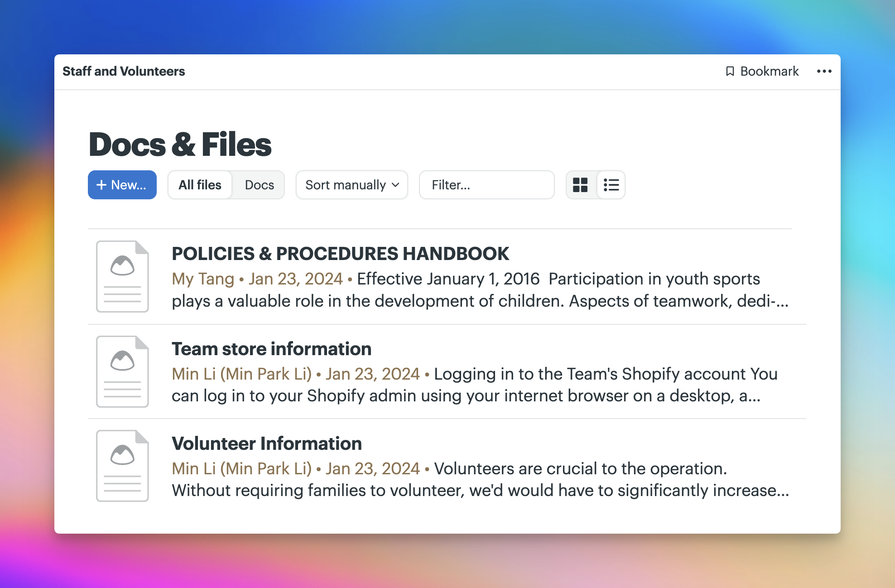Click the Bookmark button
895x588 pixels.
click(x=762, y=71)
